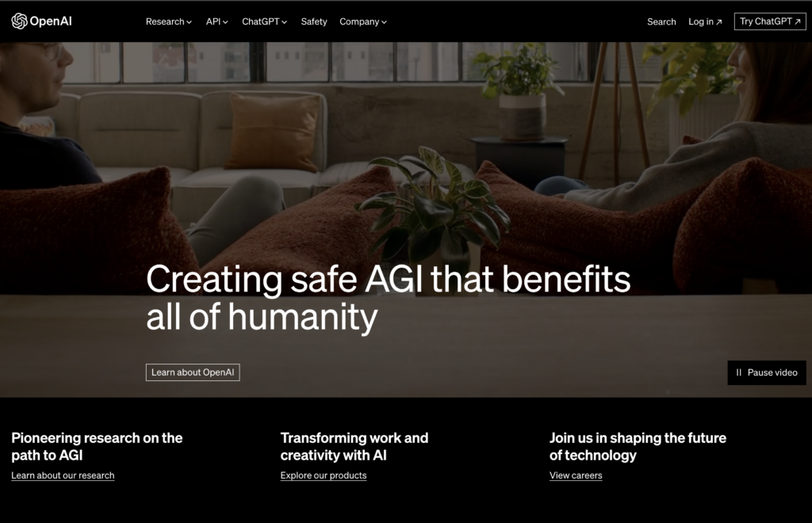Click the arrow icon beside Log in
This screenshot has height=523, width=812.
pyautogui.click(x=718, y=22)
